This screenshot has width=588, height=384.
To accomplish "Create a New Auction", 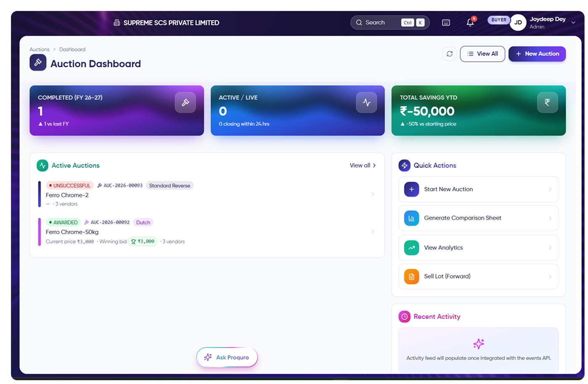I will pos(537,54).
